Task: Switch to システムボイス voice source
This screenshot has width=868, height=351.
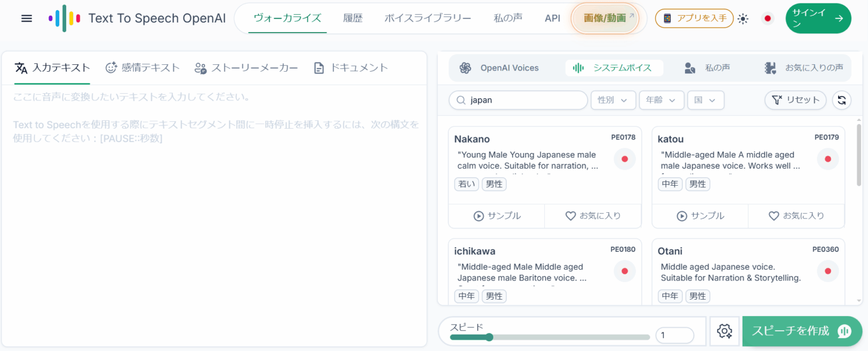Action: pos(615,67)
